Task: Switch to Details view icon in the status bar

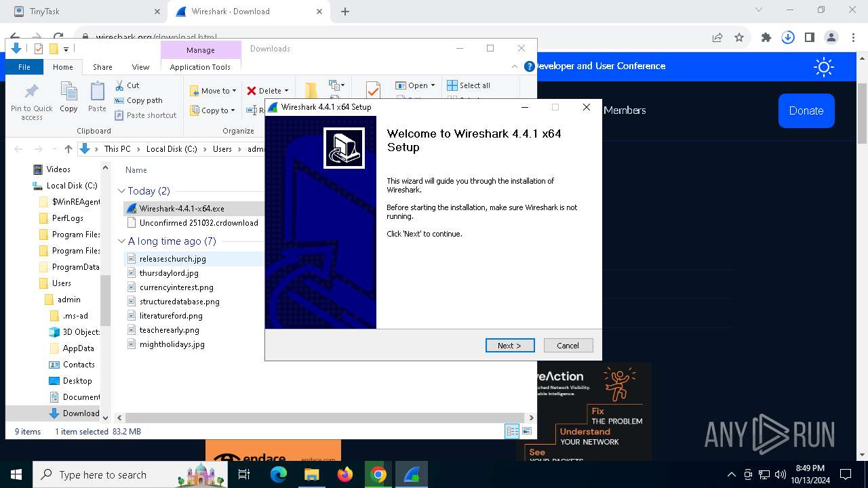Action: click(x=512, y=431)
